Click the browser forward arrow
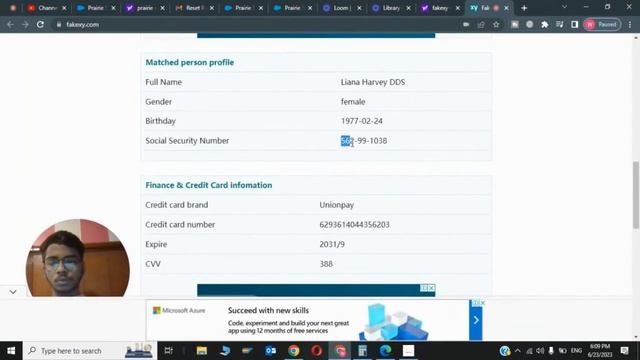This screenshot has width=640, height=360. tap(25, 24)
